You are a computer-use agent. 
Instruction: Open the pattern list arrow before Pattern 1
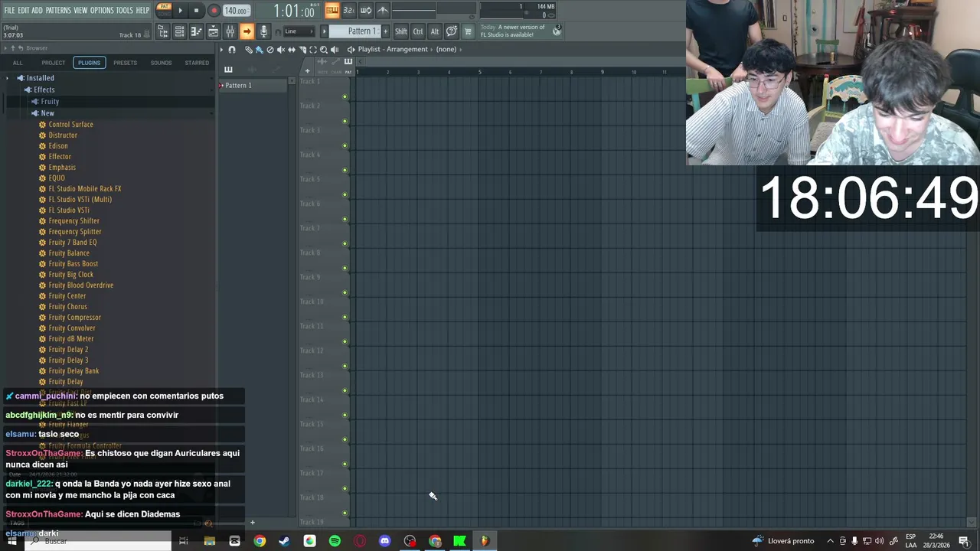(324, 31)
